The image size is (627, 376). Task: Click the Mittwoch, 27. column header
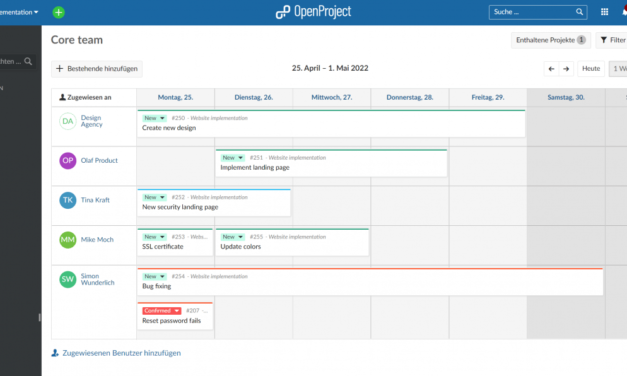[332, 97]
